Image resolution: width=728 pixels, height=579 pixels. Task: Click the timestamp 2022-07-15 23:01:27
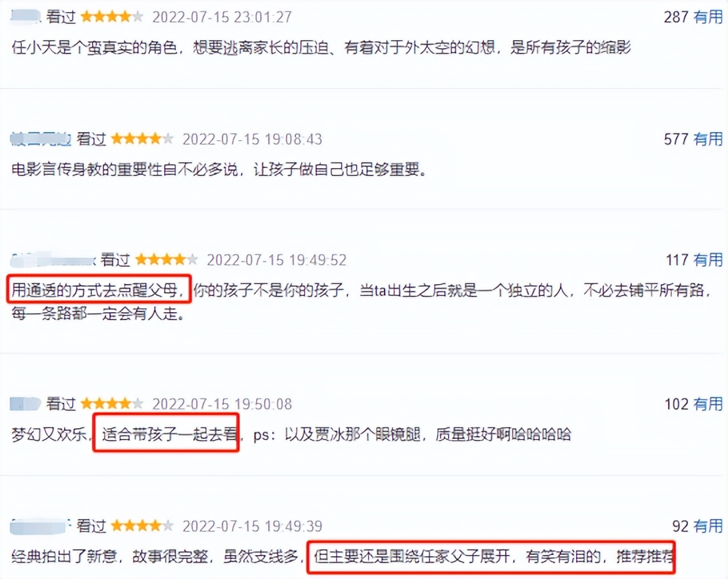pyautogui.click(x=222, y=17)
